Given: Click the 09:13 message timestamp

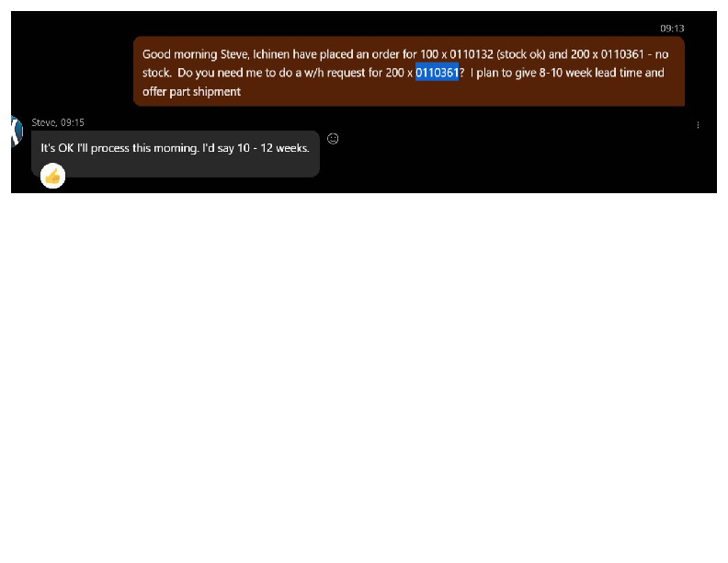Looking at the screenshot, I should [x=672, y=29].
